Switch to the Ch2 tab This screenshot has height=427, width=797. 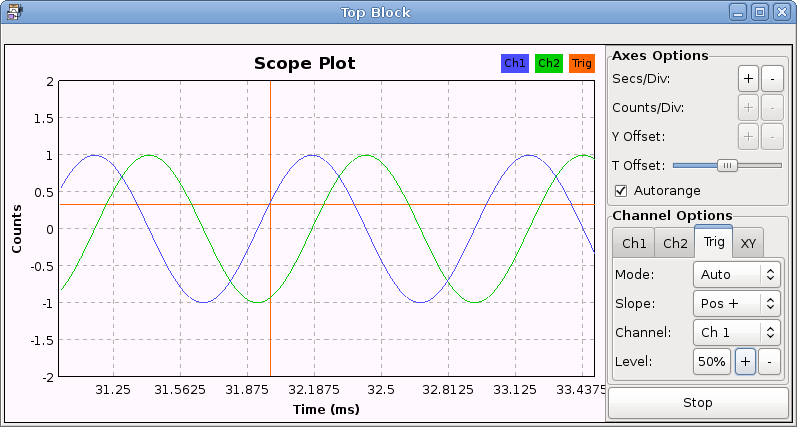tap(675, 243)
